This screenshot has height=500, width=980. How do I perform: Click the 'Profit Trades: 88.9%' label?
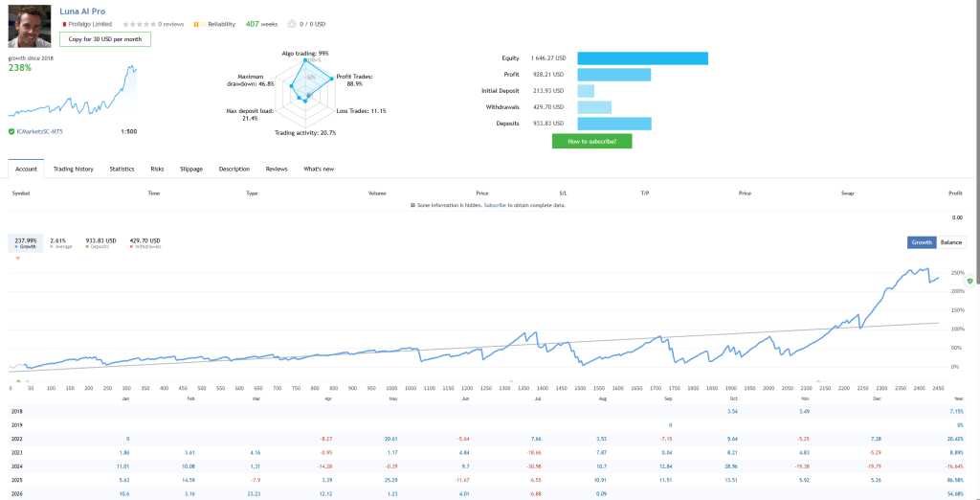[354, 80]
